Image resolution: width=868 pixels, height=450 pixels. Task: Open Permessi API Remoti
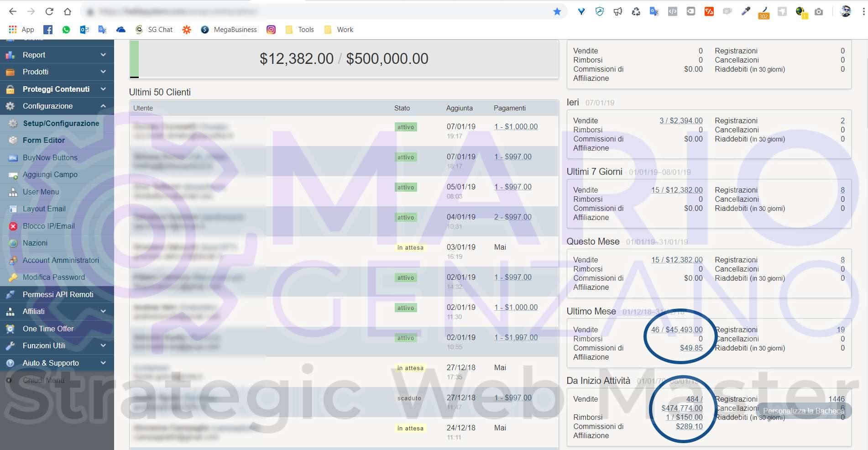click(57, 294)
